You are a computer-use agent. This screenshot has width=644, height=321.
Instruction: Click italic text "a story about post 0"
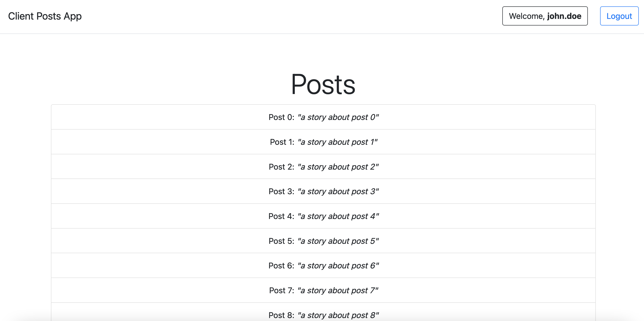338,117
